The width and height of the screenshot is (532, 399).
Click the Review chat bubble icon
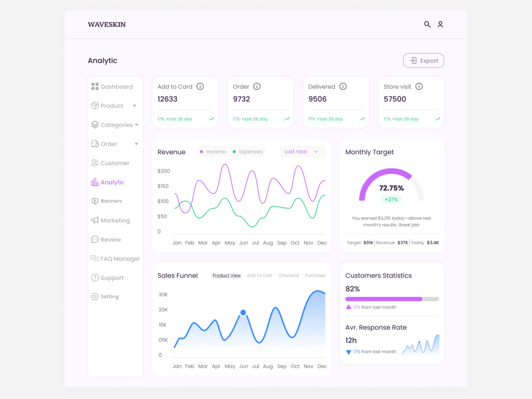pyautogui.click(x=95, y=239)
